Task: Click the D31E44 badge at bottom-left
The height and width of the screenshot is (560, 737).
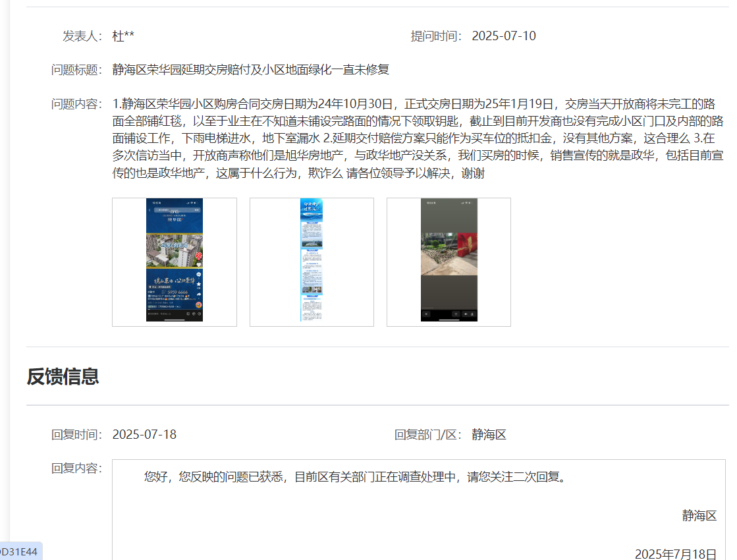Action: pos(20,551)
